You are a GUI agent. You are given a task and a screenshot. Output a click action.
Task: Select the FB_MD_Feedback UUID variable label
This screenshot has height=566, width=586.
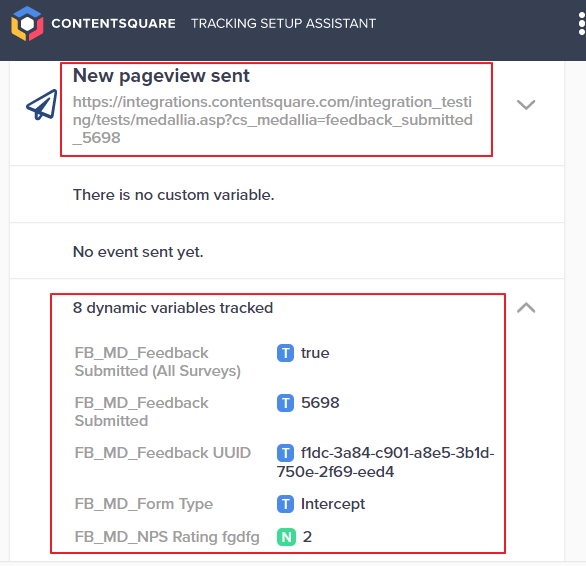(163, 453)
